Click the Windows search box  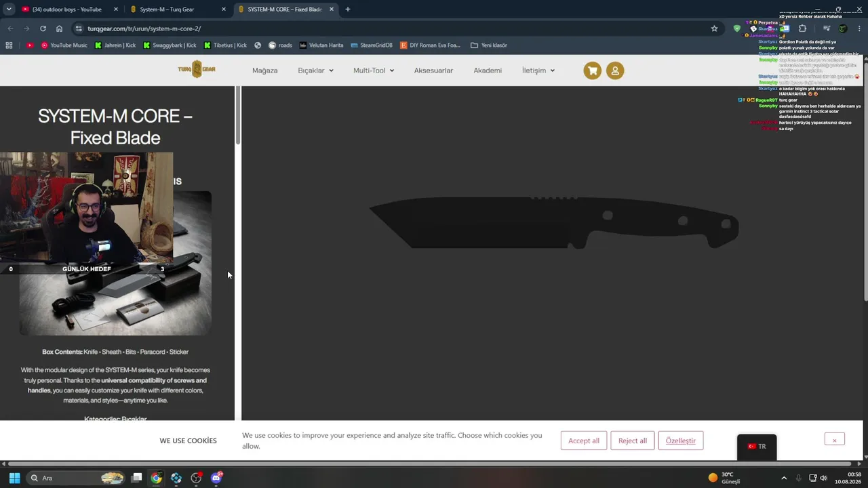(x=76, y=478)
